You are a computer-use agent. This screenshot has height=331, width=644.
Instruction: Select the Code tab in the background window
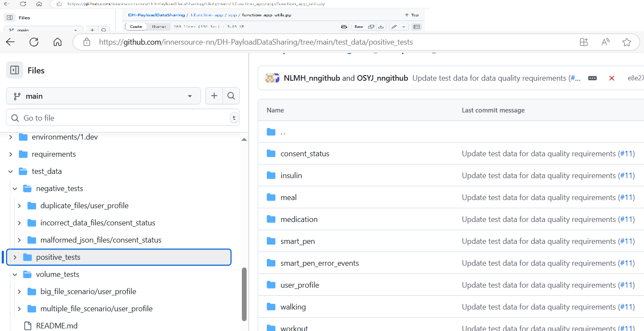click(x=136, y=27)
